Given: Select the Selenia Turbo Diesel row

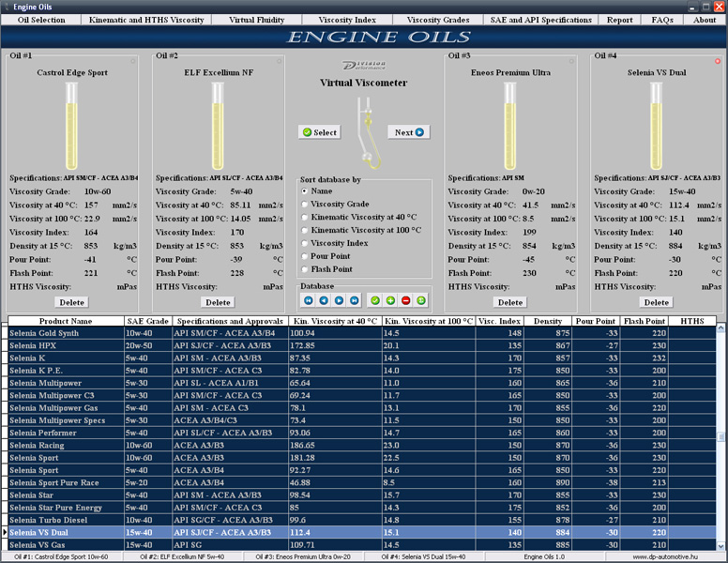Looking at the screenshot, I should coord(362,520).
